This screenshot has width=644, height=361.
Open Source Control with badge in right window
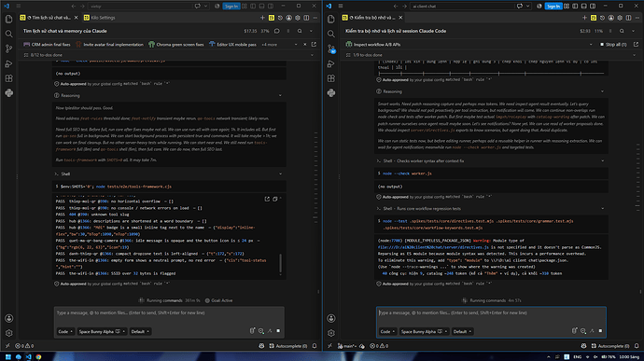pyautogui.click(x=331, y=49)
